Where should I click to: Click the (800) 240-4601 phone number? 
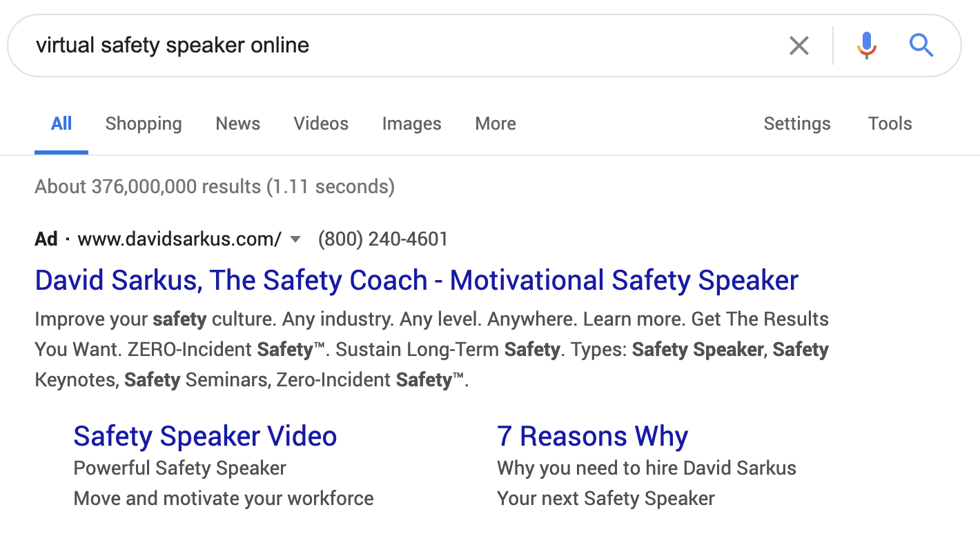[x=383, y=239]
